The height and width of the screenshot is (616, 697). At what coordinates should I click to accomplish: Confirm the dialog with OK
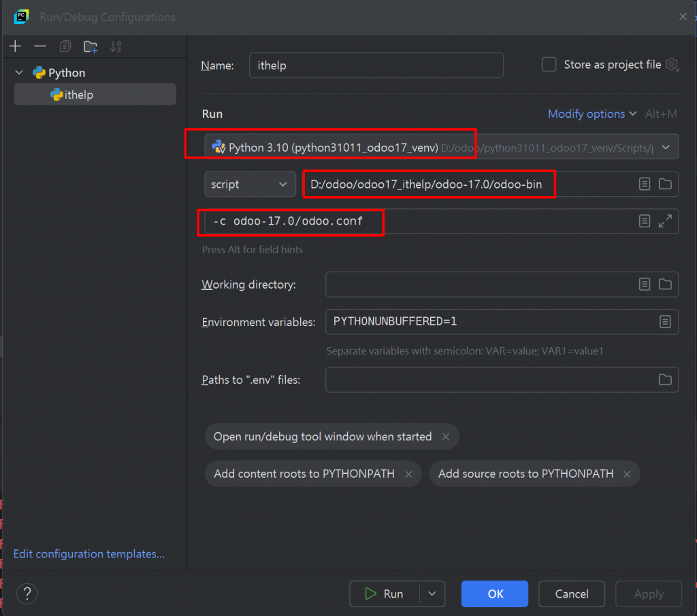point(495,594)
